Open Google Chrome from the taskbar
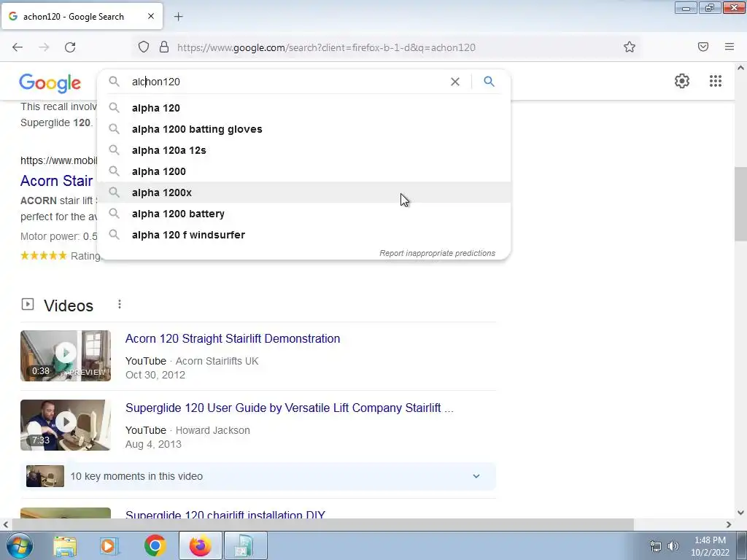The image size is (747, 560). tap(155, 546)
